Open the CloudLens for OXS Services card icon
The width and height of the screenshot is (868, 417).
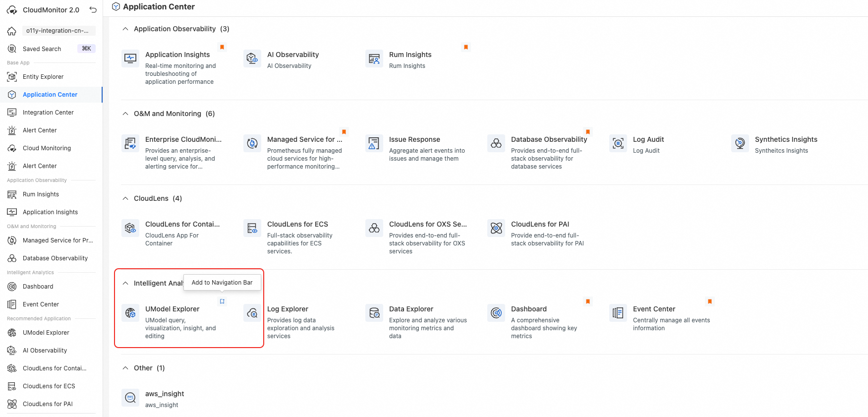pos(374,228)
